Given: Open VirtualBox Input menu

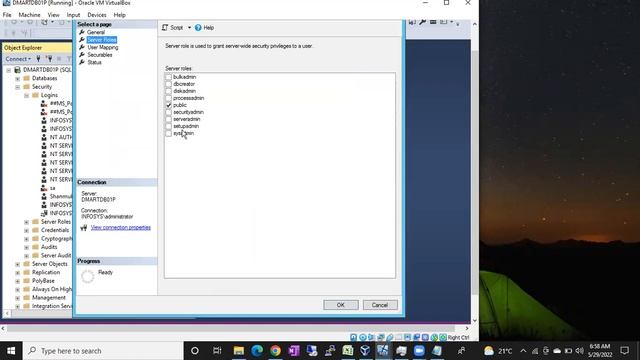Looking at the screenshot, I should coord(73,15).
